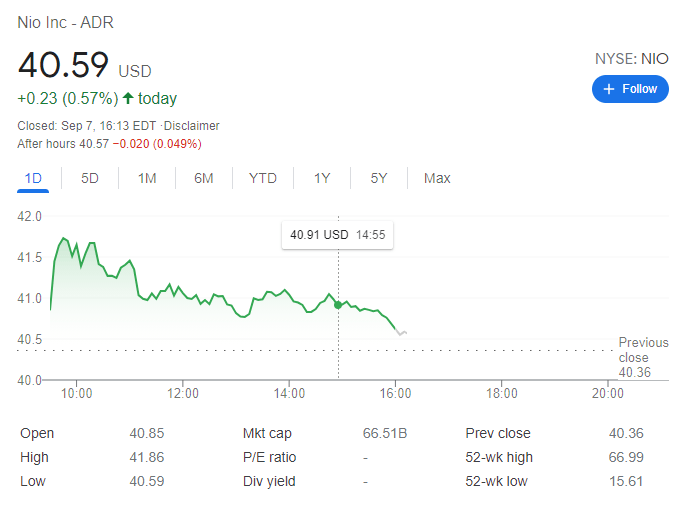Viewport: 684px width, 505px height.
Task: Open the Disclaimer link
Action: click(193, 126)
